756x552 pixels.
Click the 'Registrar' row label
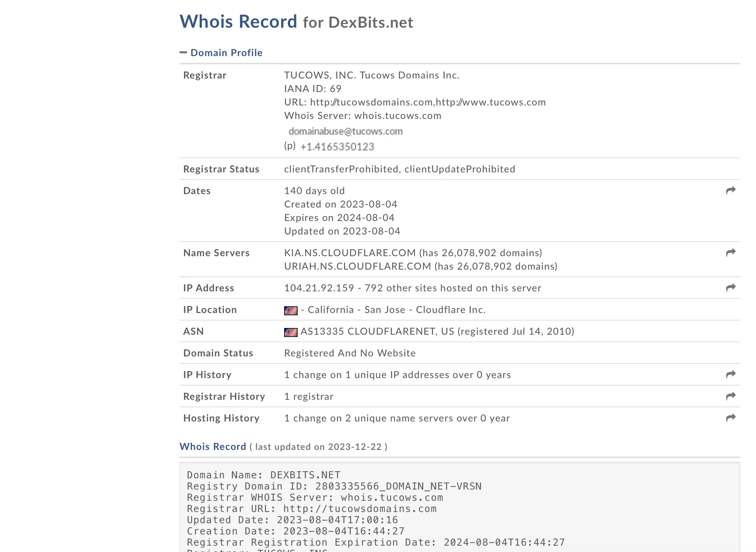coord(205,75)
